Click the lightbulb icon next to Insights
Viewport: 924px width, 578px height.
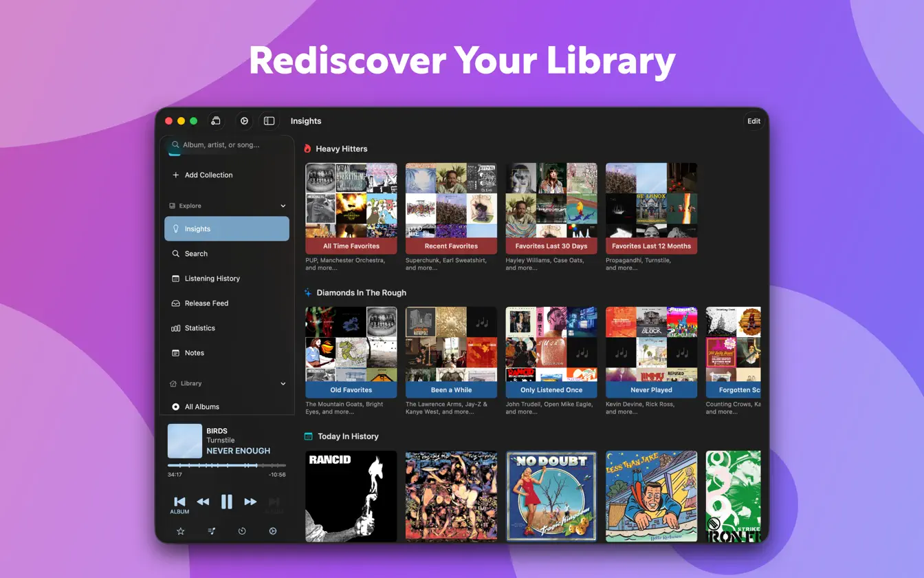[175, 229]
